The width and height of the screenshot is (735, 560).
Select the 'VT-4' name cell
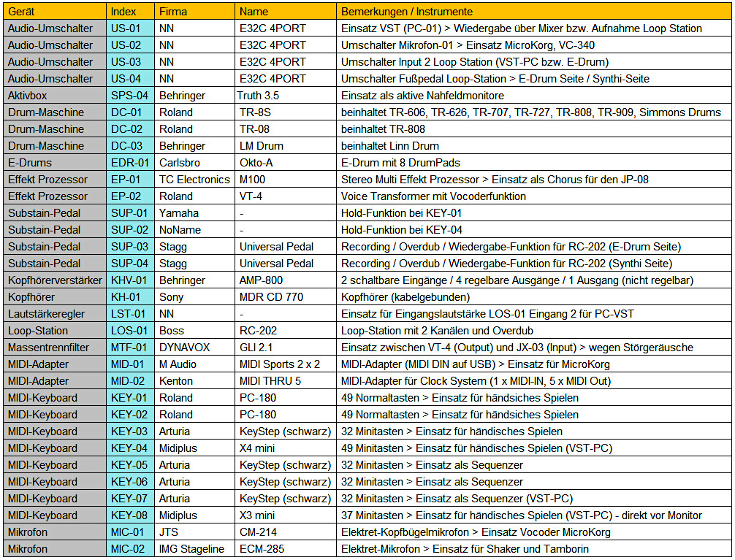click(286, 196)
